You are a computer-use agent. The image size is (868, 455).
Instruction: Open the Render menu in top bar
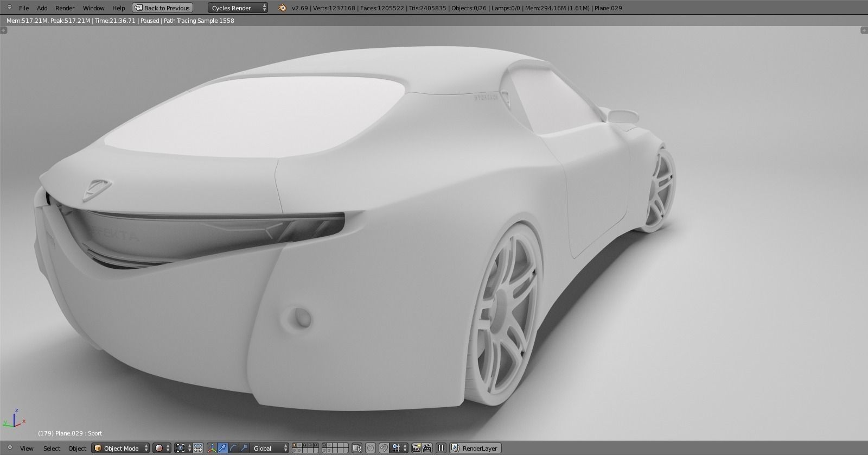pos(65,8)
